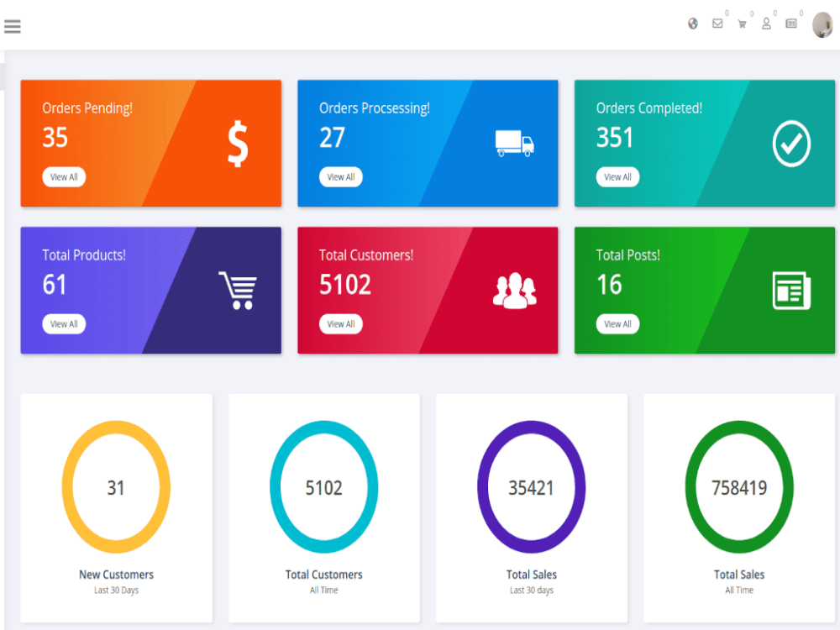This screenshot has height=630, width=840.
Task: Click the checkmark icon on Orders Completed
Action: click(x=791, y=144)
